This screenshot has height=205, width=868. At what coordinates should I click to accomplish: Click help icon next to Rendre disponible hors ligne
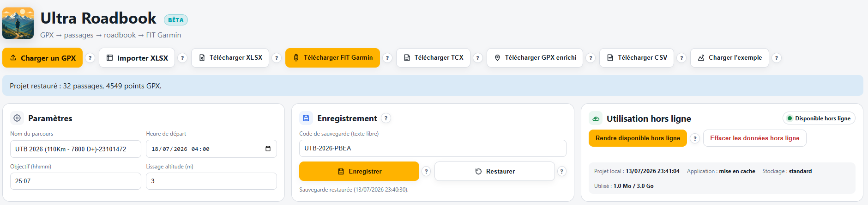pyautogui.click(x=695, y=138)
